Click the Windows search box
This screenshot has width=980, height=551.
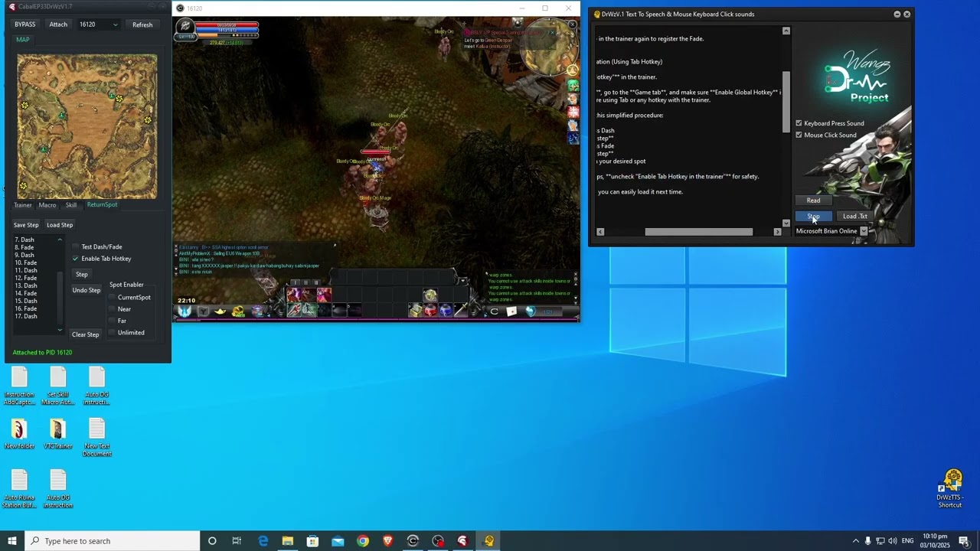112,541
